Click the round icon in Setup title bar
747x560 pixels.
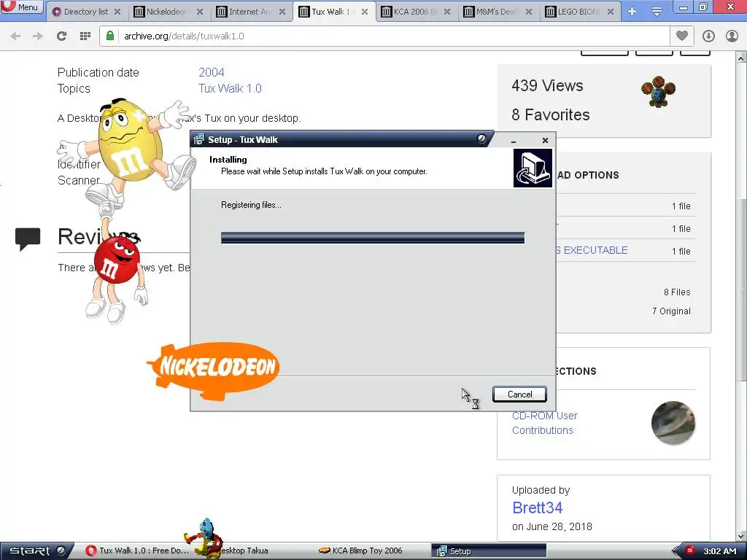click(x=482, y=139)
